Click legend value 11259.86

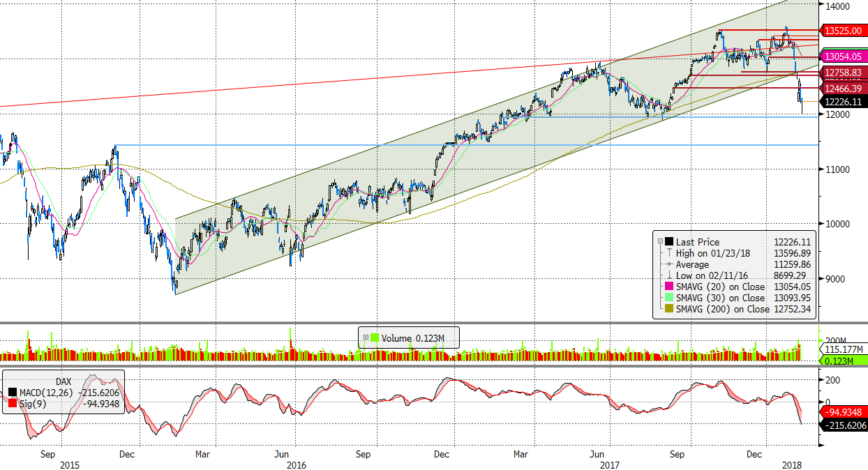[792, 264]
